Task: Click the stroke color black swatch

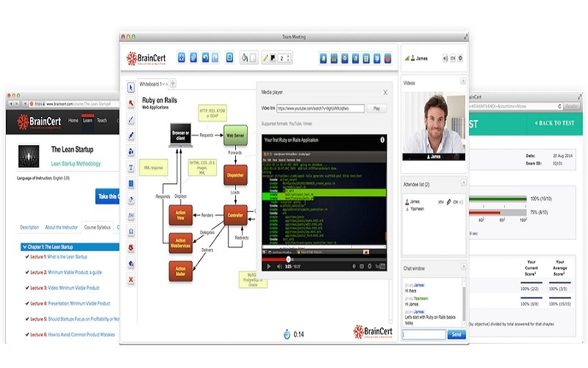Action: click(273, 58)
